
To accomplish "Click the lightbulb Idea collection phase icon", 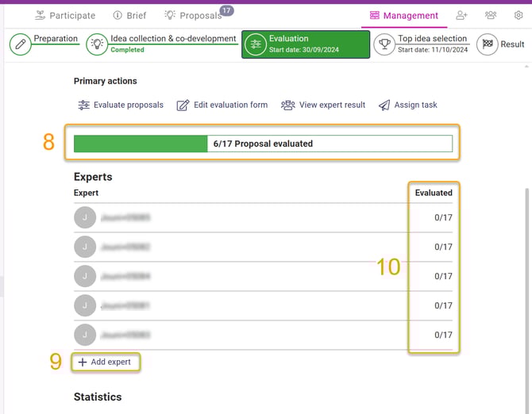I will point(97,44).
